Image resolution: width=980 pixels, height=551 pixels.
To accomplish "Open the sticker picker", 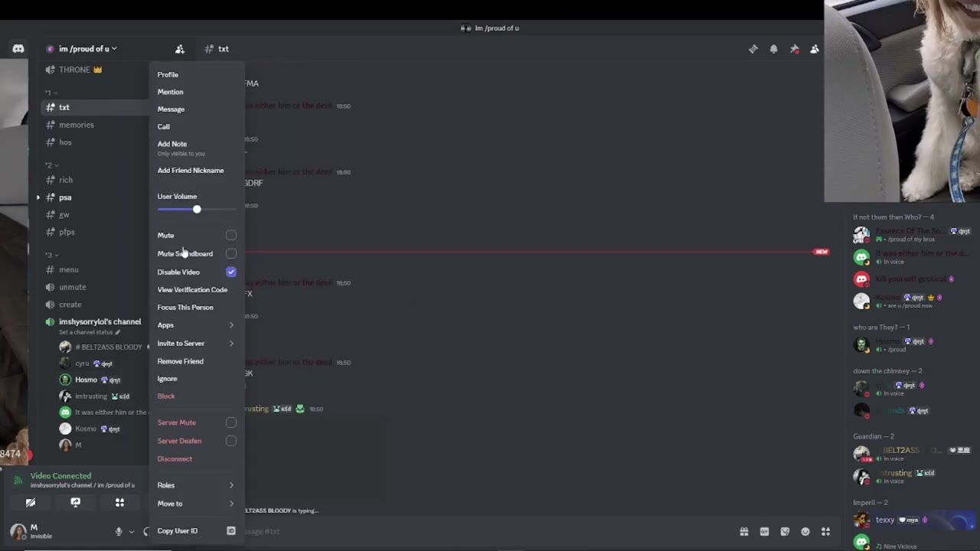I will (x=785, y=532).
